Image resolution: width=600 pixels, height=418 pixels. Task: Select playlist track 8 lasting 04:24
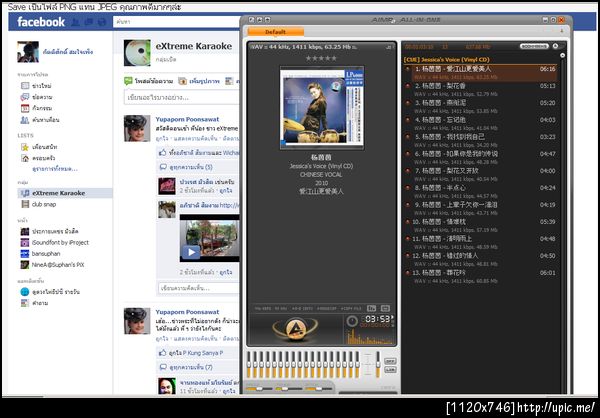pyautogui.click(x=480, y=191)
